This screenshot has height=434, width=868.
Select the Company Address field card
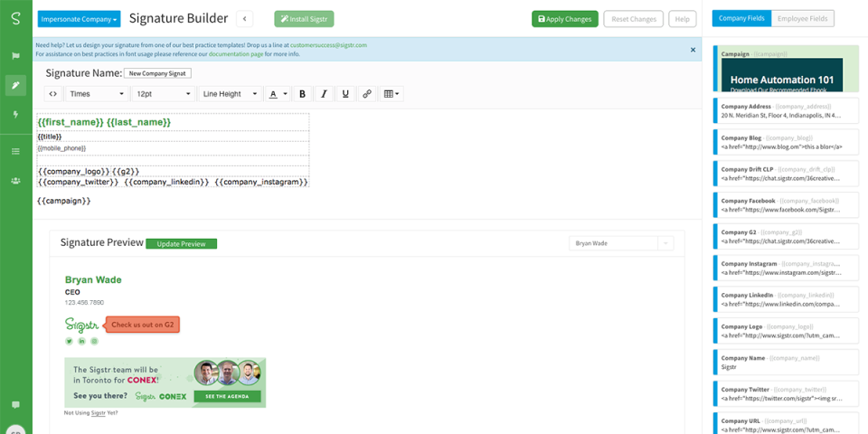786,110
